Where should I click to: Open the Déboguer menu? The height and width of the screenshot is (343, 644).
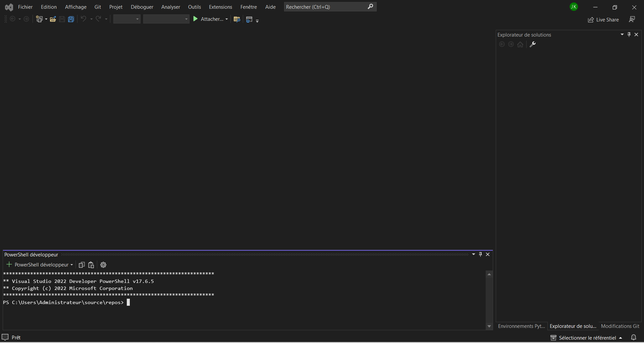[142, 7]
